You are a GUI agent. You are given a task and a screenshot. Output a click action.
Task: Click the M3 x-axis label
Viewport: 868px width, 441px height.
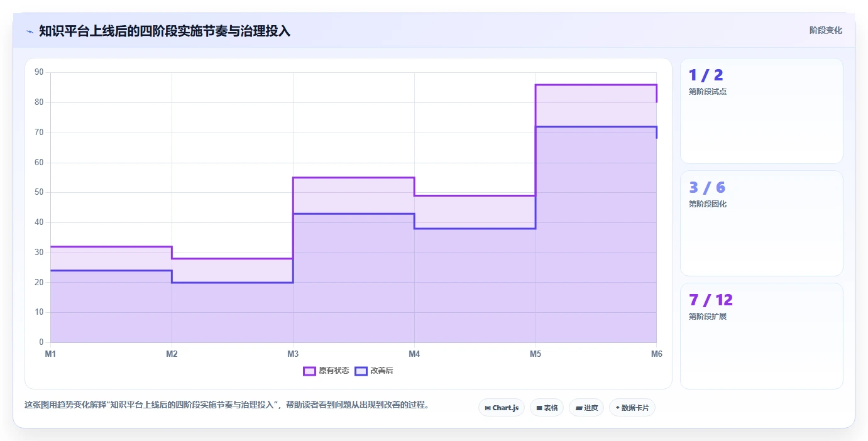point(293,354)
